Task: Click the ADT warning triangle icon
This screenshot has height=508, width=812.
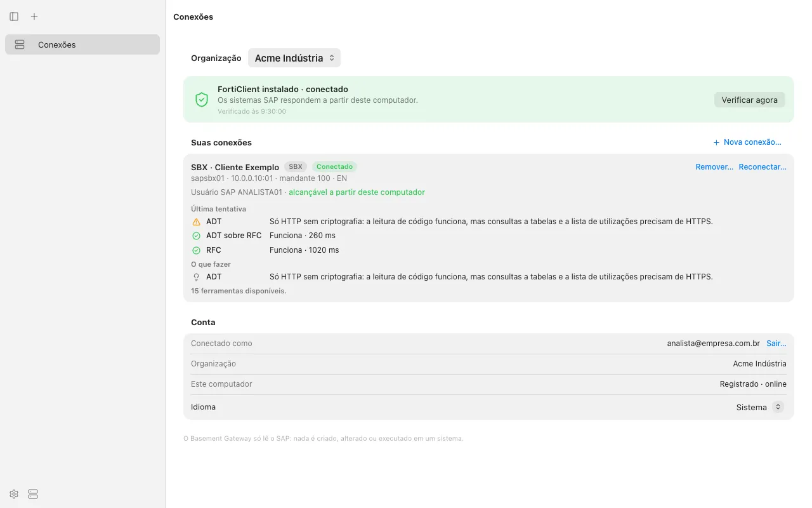Action: click(x=196, y=222)
